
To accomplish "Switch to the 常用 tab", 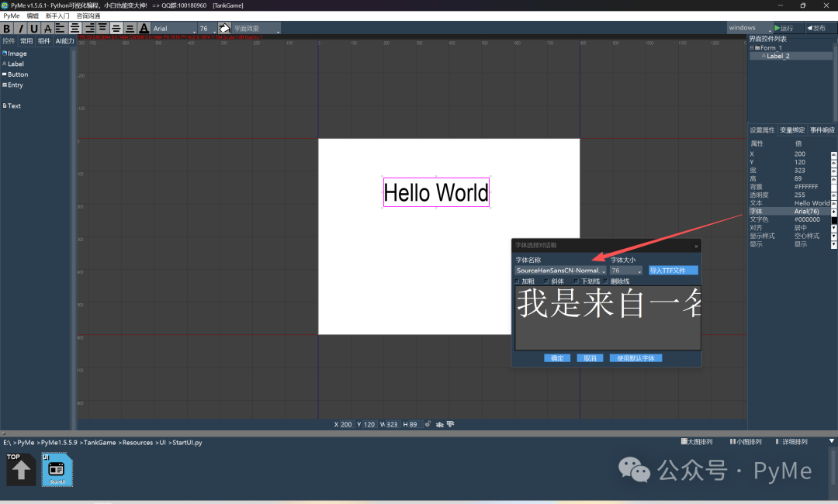I will 26,41.
